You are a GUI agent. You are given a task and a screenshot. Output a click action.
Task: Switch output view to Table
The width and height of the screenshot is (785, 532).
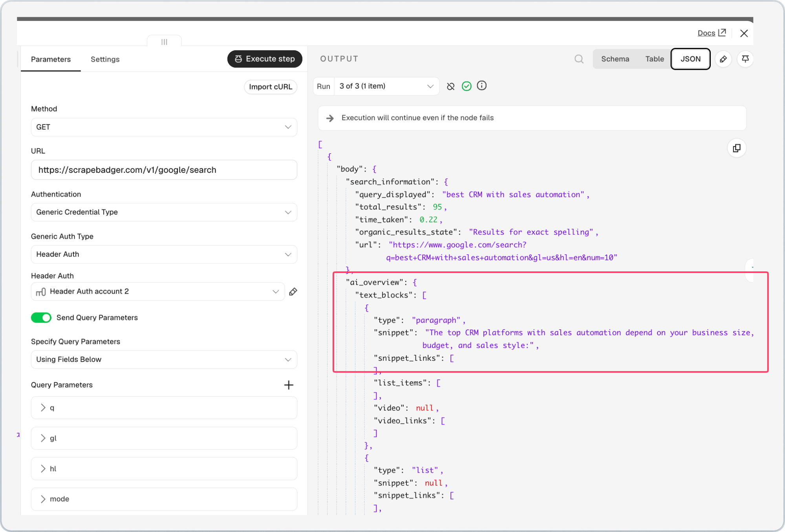(x=654, y=59)
